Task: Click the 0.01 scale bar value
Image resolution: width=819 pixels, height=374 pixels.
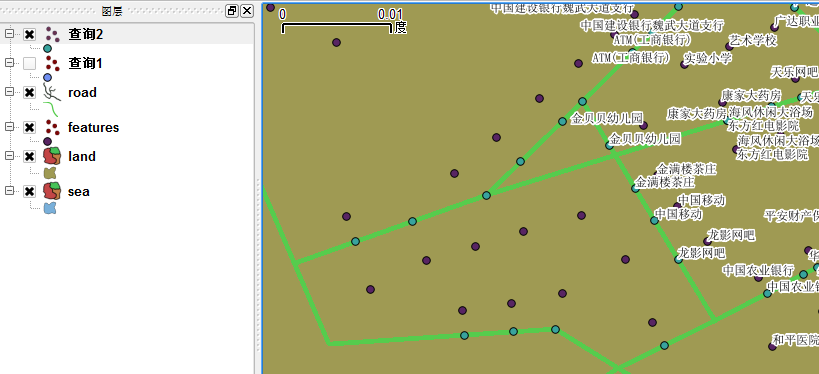Action: pyautogui.click(x=390, y=15)
